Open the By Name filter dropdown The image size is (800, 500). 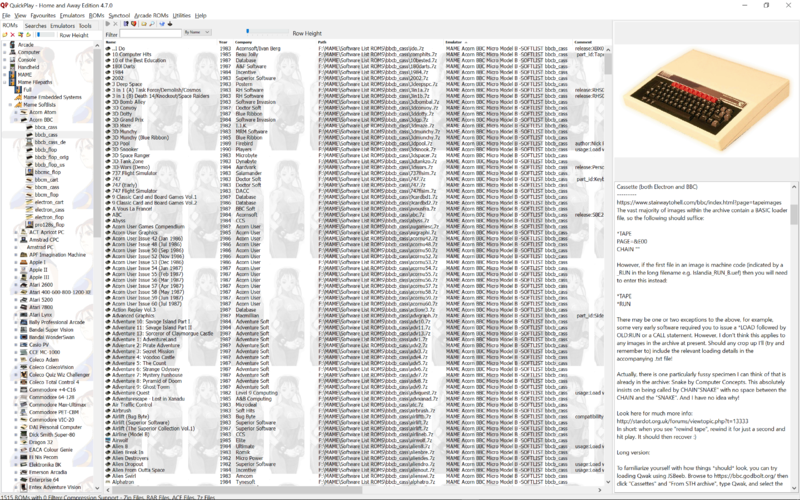[x=196, y=32]
